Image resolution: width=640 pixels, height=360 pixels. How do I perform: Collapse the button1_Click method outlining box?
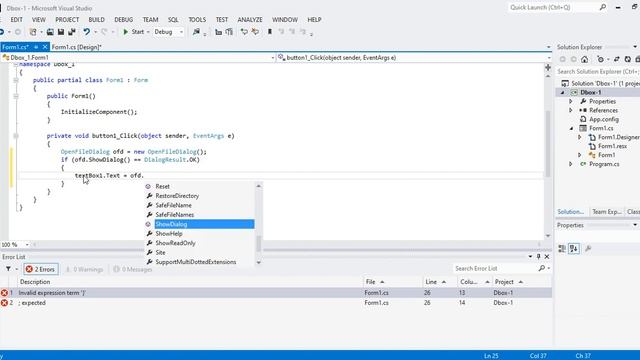[x=16, y=136]
